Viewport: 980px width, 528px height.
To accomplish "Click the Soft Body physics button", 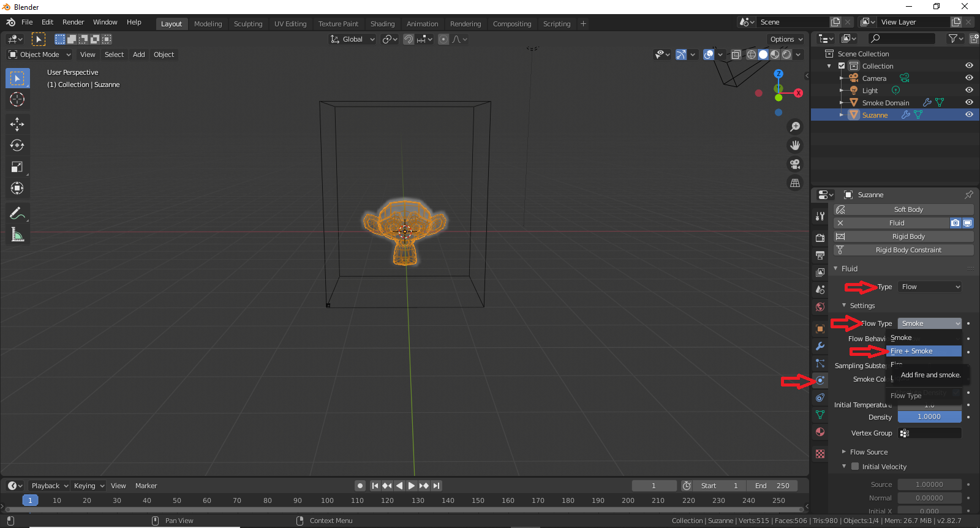I will (x=903, y=209).
